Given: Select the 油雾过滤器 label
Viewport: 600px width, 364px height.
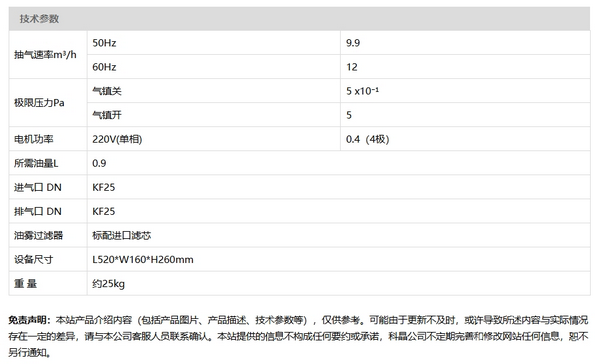Looking at the screenshot, I should 38,235.
